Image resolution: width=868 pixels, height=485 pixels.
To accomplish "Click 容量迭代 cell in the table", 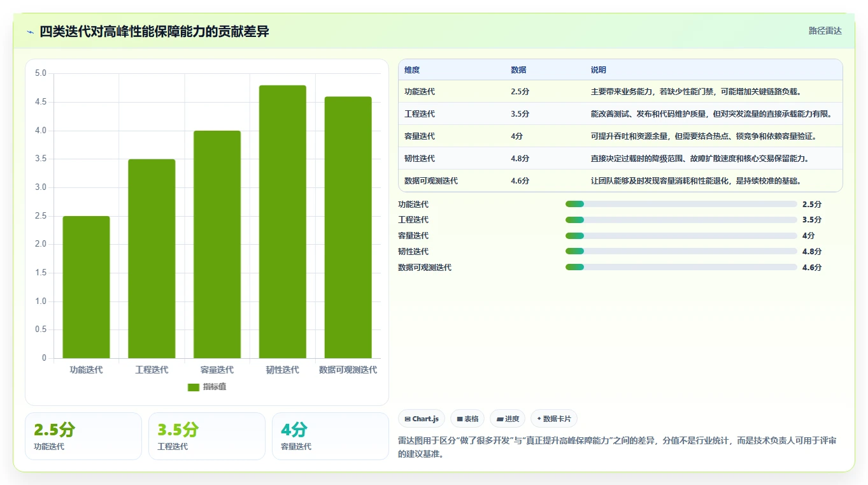I will pyautogui.click(x=420, y=136).
